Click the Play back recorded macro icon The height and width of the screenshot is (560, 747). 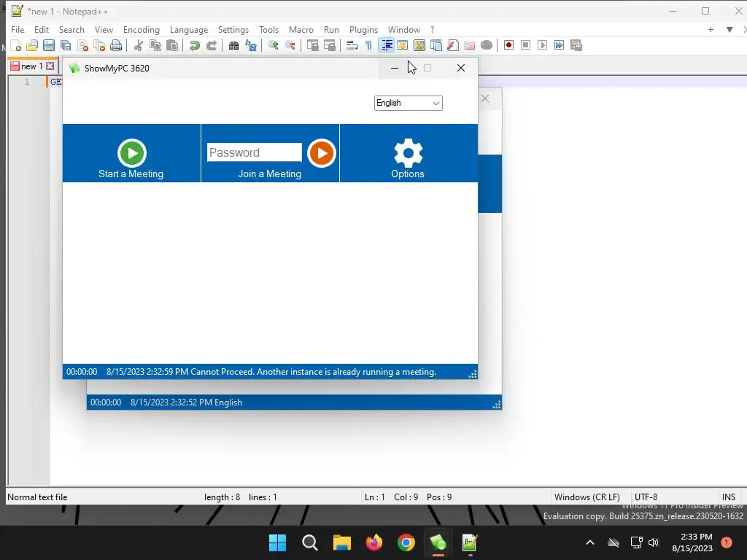point(542,45)
